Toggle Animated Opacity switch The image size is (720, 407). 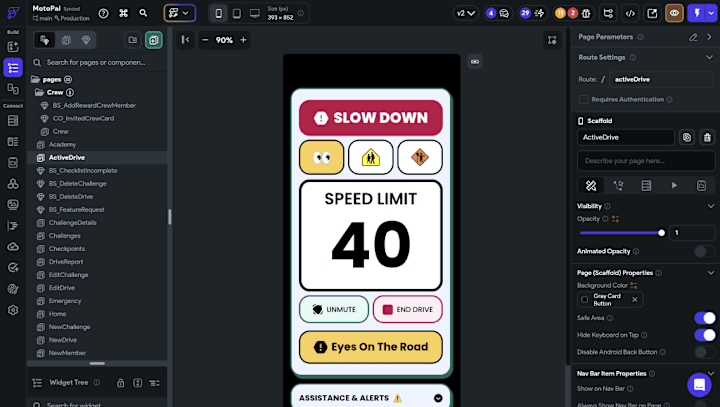point(704,251)
